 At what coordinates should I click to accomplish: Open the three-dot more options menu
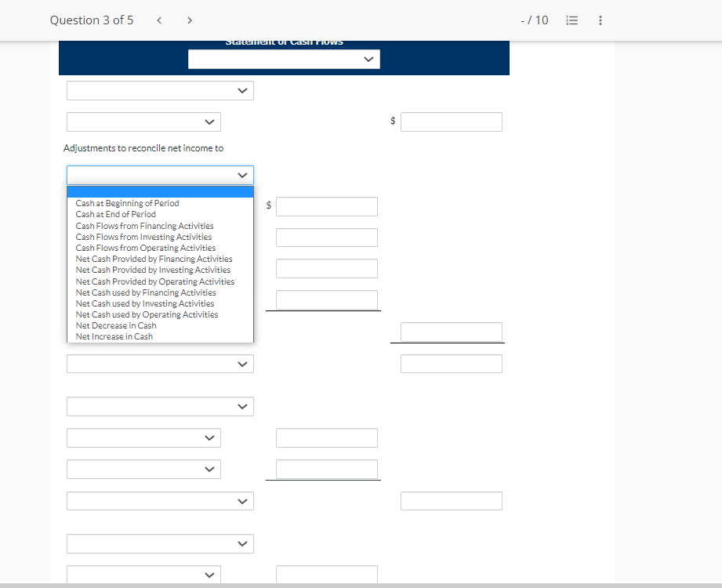click(600, 20)
